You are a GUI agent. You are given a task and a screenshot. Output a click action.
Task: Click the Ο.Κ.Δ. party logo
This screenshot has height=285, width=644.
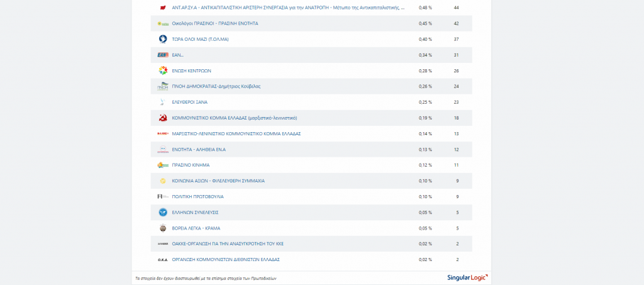pos(163,260)
